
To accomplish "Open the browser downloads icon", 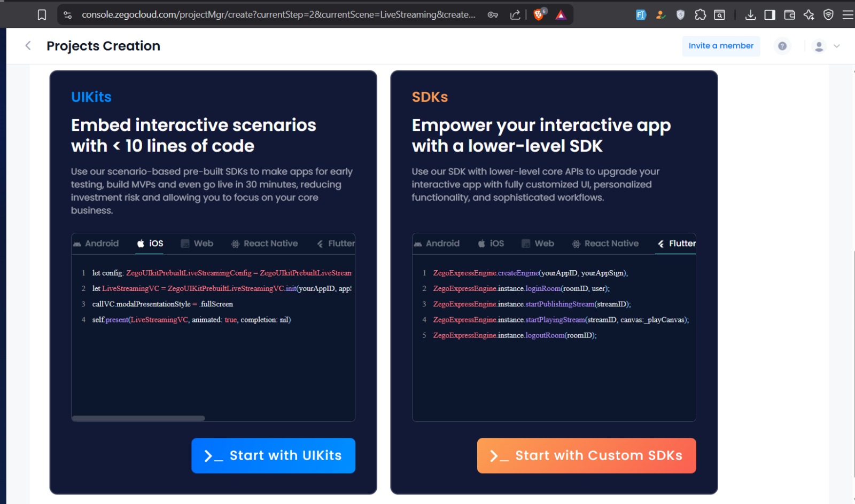I will coord(750,15).
